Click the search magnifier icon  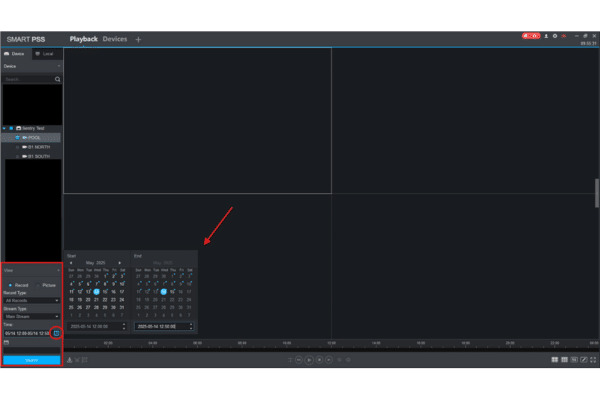pyautogui.click(x=57, y=79)
